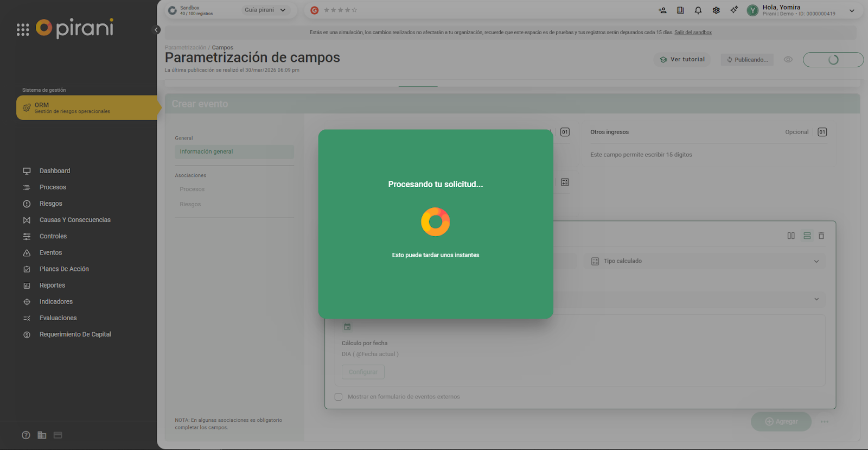This screenshot has height=450, width=868.
Task: Open the AI sparkle assistant icon
Action: (x=734, y=10)
